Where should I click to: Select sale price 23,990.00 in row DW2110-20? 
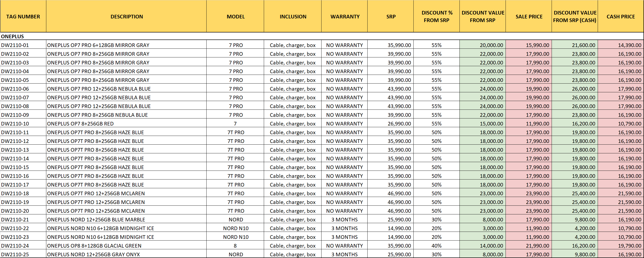(529, 211)
